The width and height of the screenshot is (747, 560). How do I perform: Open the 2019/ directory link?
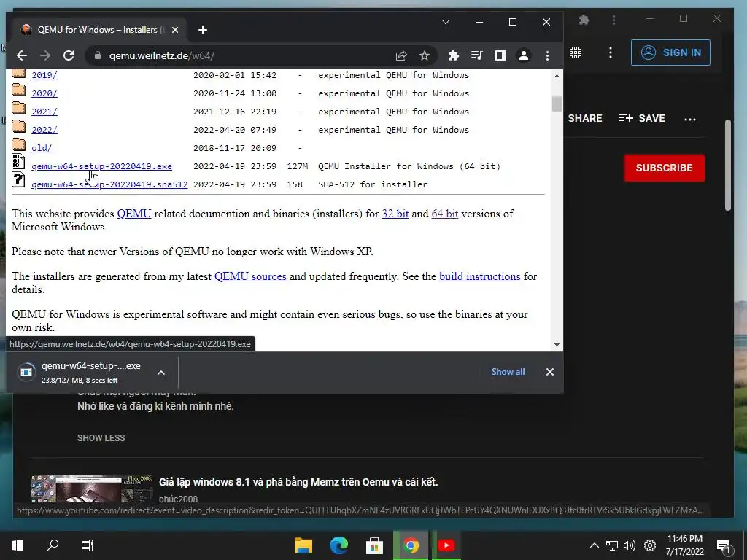tap(44, 75)
